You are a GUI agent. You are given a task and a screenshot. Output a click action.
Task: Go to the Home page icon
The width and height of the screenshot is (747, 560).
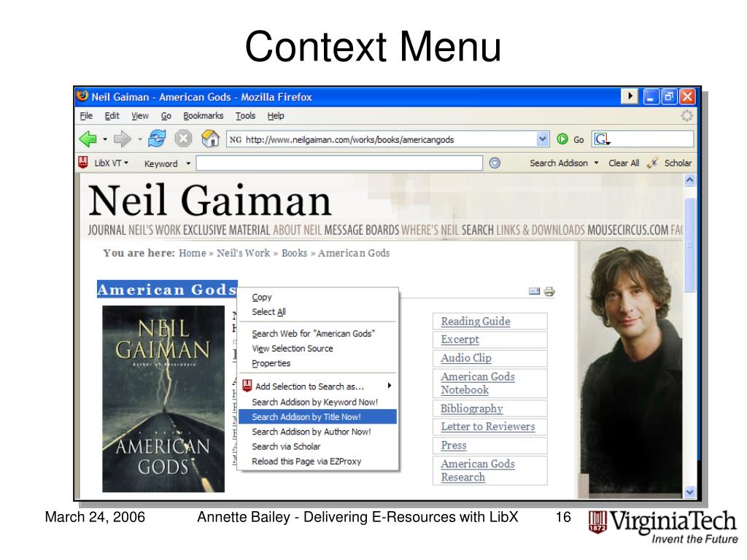tap(210, 139)
